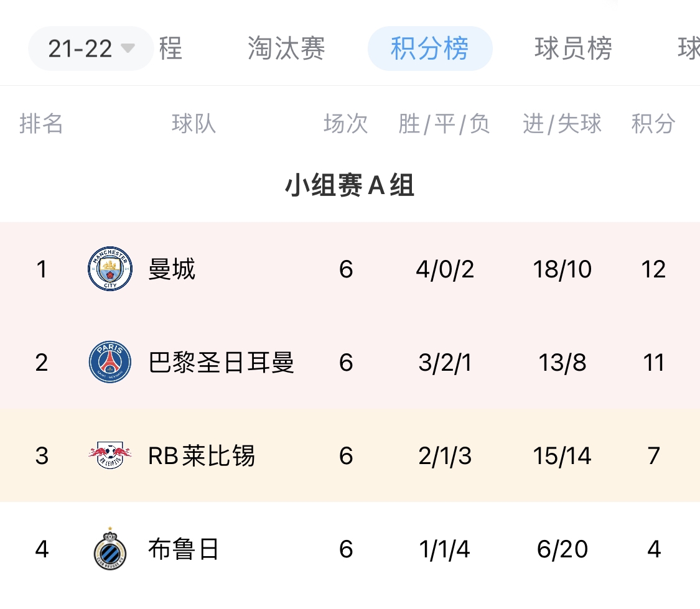Select the RB莱比锡 team name
The image size is (700, 609).
(x=202, y=455)
